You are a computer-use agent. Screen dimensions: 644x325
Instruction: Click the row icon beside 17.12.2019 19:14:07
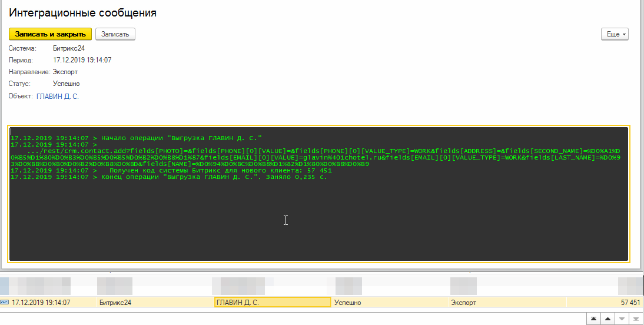coord(5,303)
